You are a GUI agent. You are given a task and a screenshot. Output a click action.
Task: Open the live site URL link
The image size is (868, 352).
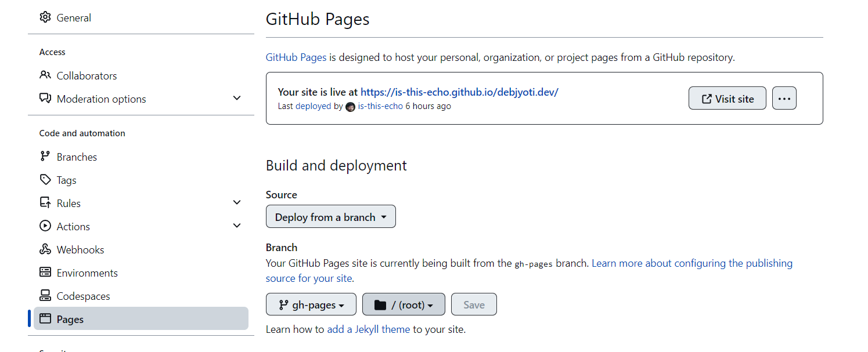click(x=459, y=92)
